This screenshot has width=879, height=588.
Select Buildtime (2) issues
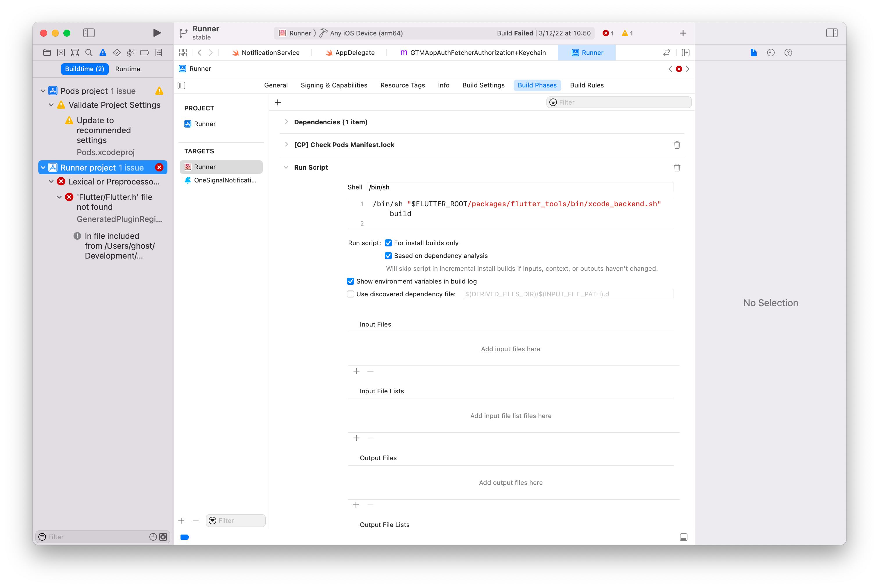(84, 69)
